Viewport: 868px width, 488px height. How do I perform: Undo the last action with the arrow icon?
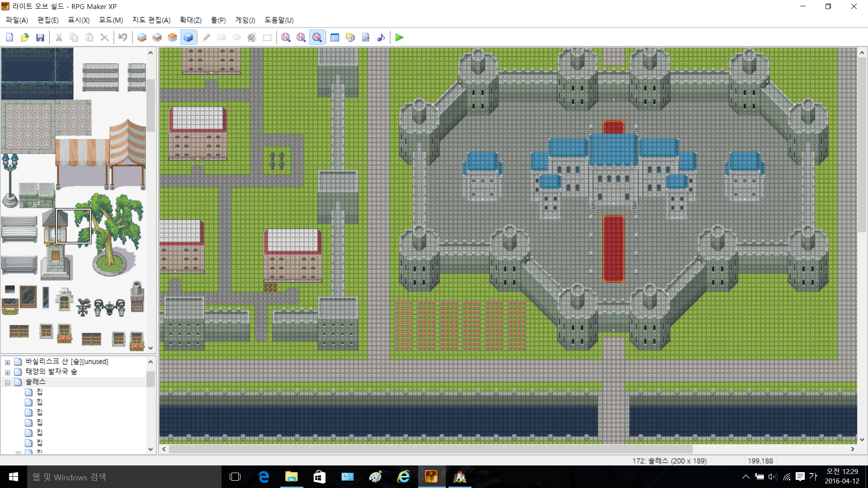(123, 38)
